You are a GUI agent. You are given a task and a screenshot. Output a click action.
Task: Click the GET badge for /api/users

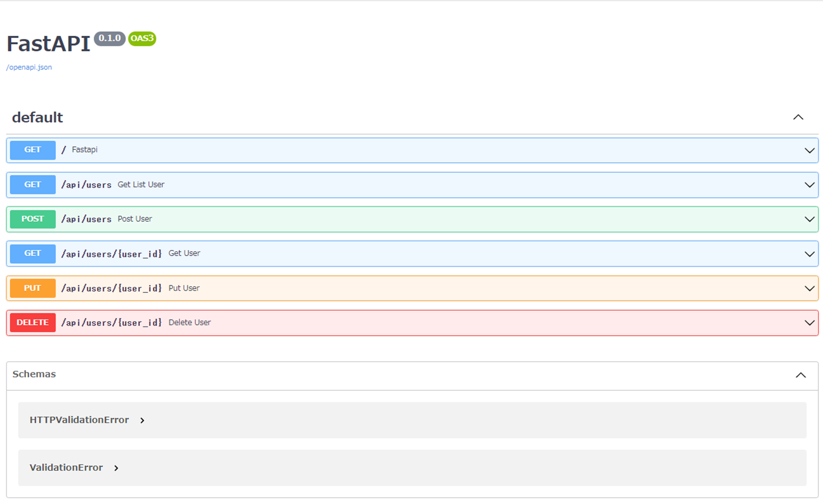point(33,184)
